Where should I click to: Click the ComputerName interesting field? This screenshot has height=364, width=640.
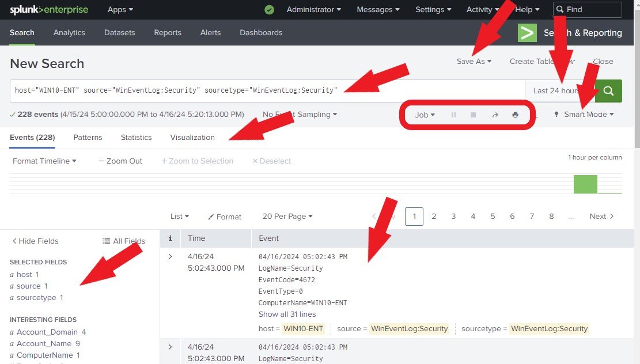click(x=45, y=355)
